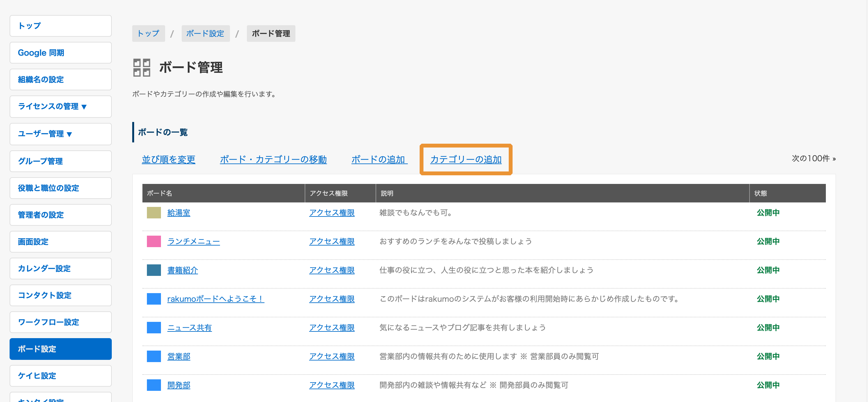Click the khaki swatch for 給湯室
This screenshot has height=402, width=868.
(x=154, y=213)
